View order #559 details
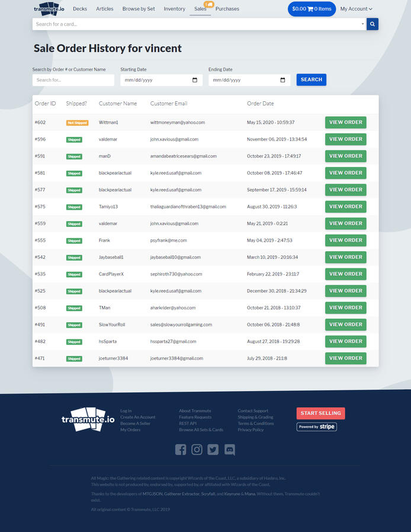 pos(345,223)
